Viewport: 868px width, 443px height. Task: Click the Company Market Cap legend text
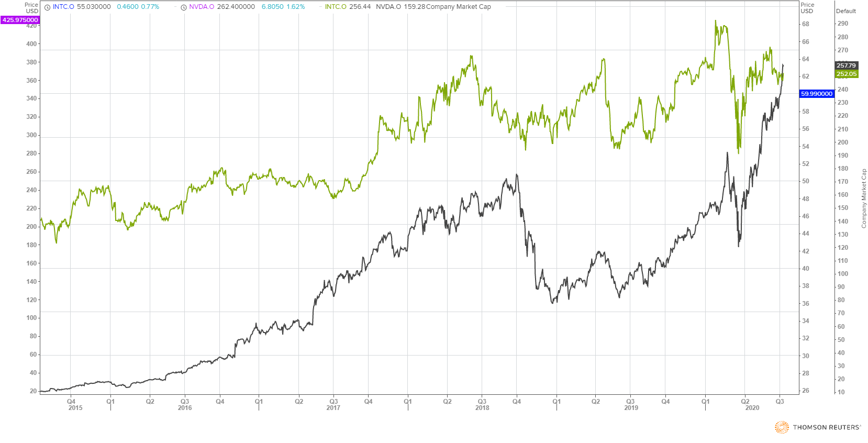pyautogui.click(x=459, y=7)
